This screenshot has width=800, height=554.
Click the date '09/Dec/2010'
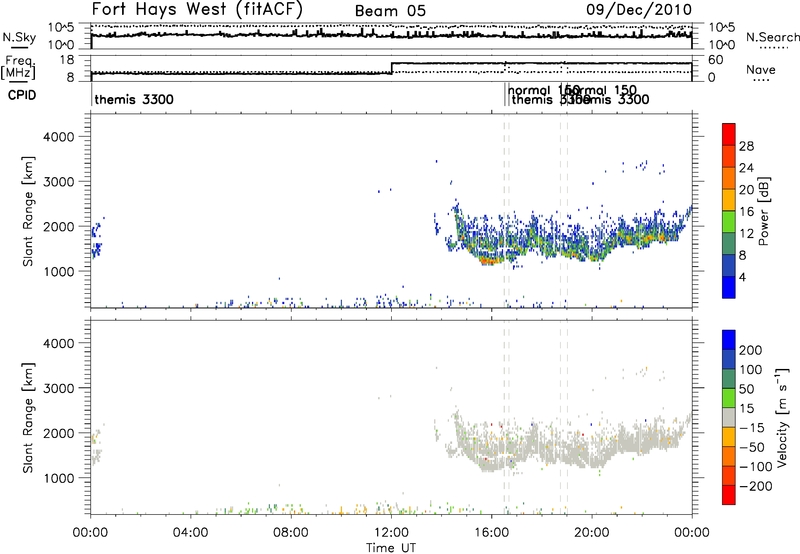(x=639, y=9)
